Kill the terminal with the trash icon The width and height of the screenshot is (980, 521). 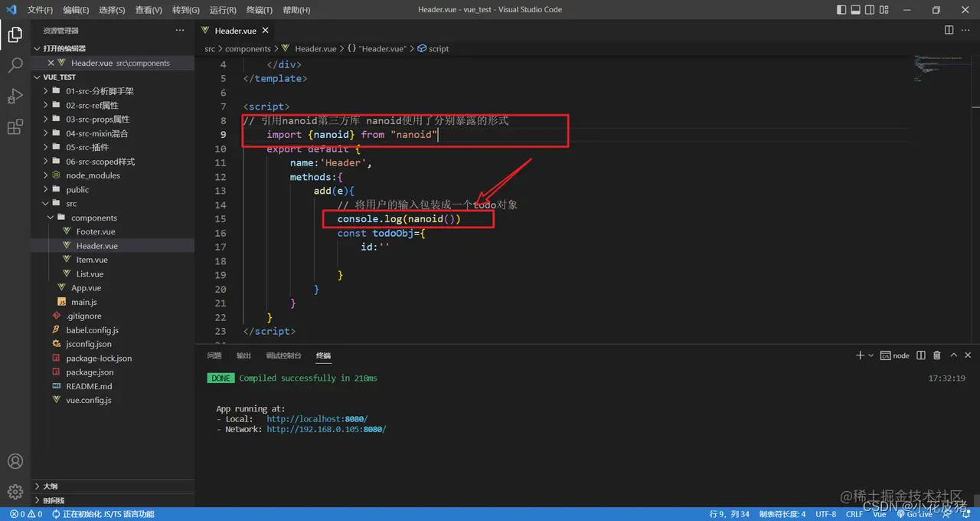937,356
